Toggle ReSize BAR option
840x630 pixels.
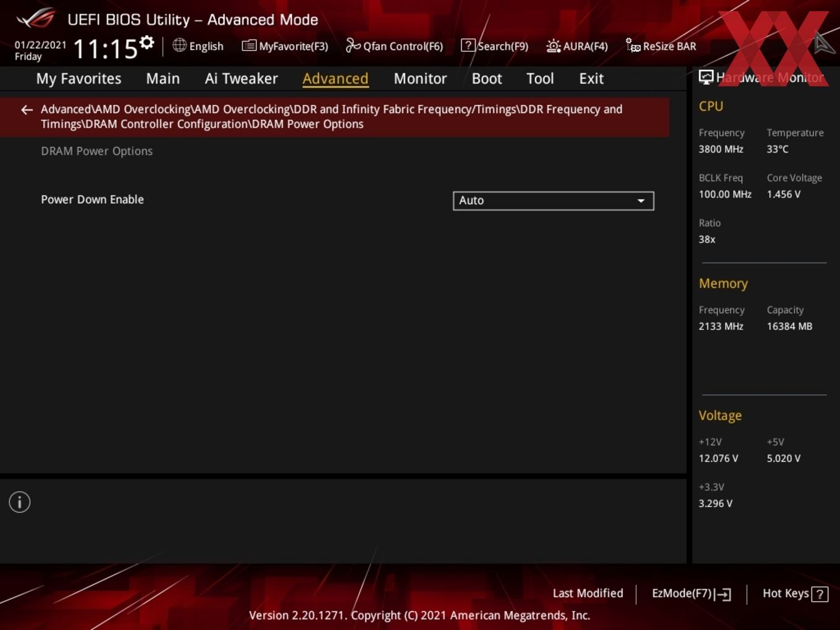click(661, 46)
